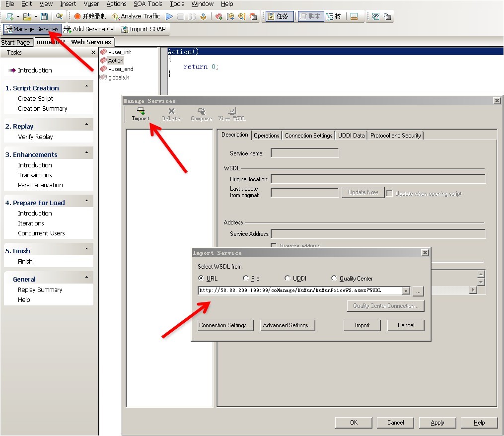Select the File radio button
This screenshot has height=436, width=504.
coord(246,278)
